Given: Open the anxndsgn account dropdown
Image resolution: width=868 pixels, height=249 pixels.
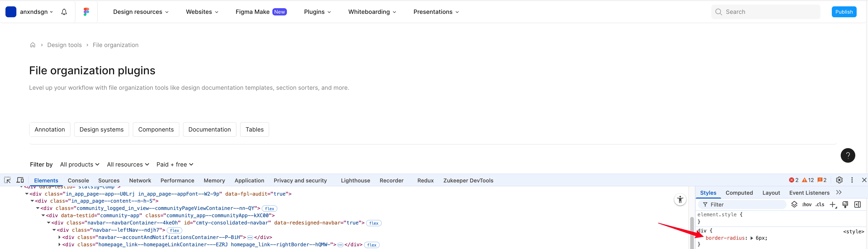Looking at the screenshot, I should [36, 12].
